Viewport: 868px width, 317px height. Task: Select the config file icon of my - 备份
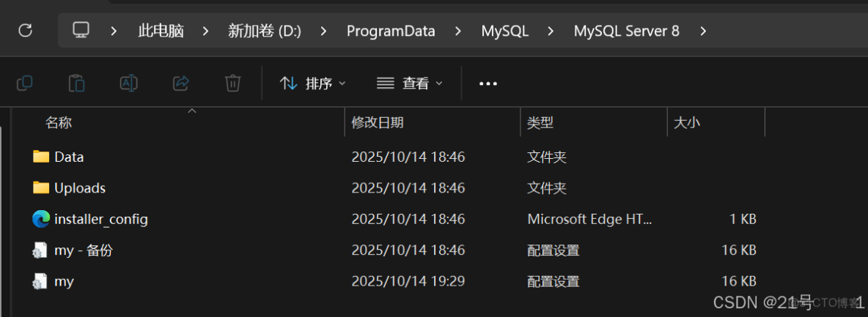click(40, 250)
